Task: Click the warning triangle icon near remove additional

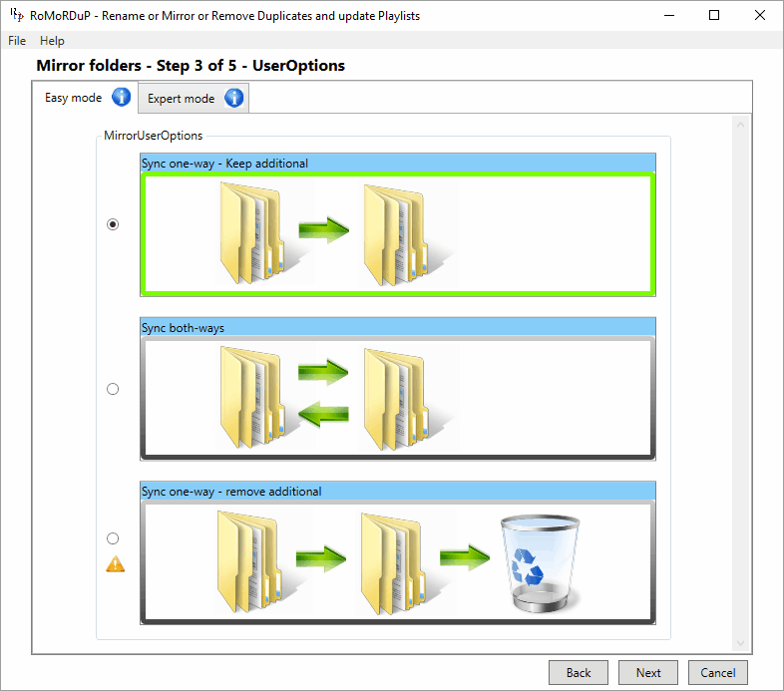Action: (115, 564)
